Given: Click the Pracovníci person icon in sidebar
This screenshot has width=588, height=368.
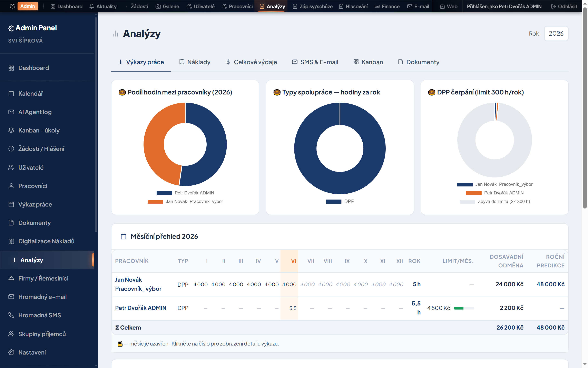Looking at the screenshot, I should click(11, 186).
